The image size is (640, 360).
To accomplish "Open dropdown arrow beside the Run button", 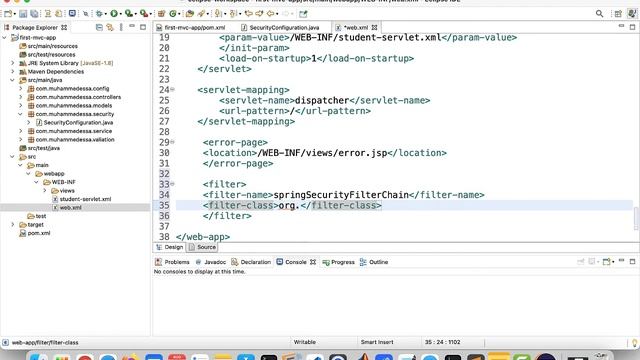I will [x=120, y=14].
